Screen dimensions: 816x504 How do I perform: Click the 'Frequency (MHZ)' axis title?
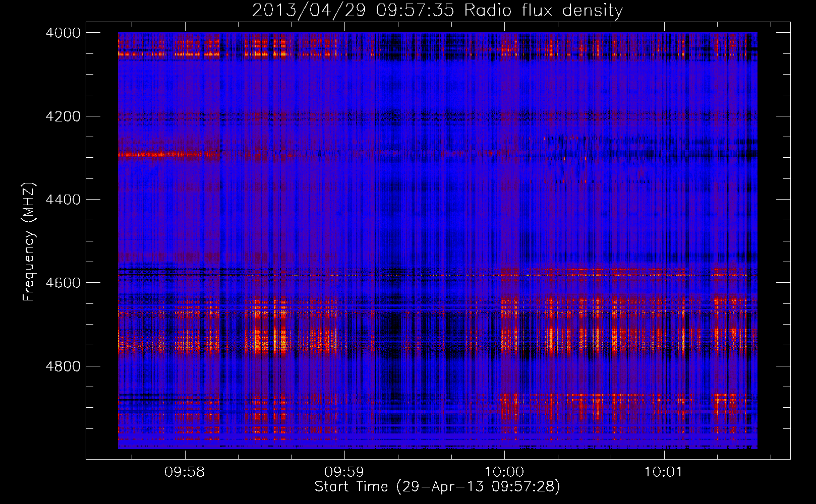pos(29,242)
